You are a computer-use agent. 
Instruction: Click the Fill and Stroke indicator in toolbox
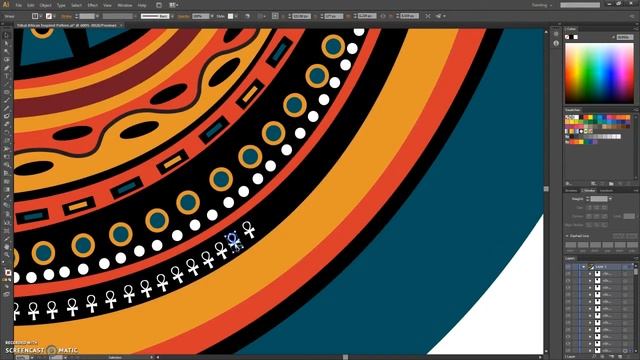(x=7, y=272)
